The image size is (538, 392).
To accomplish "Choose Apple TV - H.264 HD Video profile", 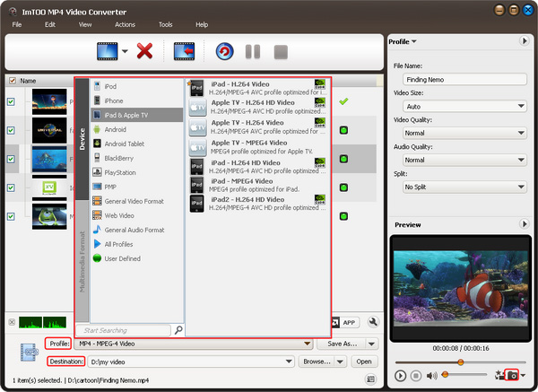I will [x=257, y=107].
